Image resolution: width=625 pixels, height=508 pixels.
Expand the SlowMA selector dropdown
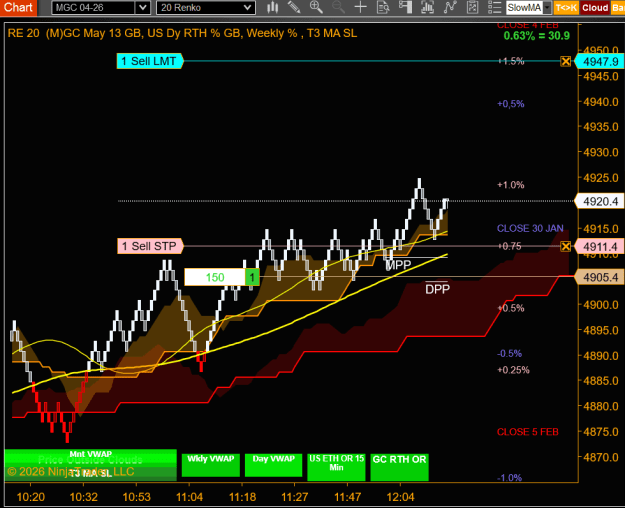pos(547,8)
